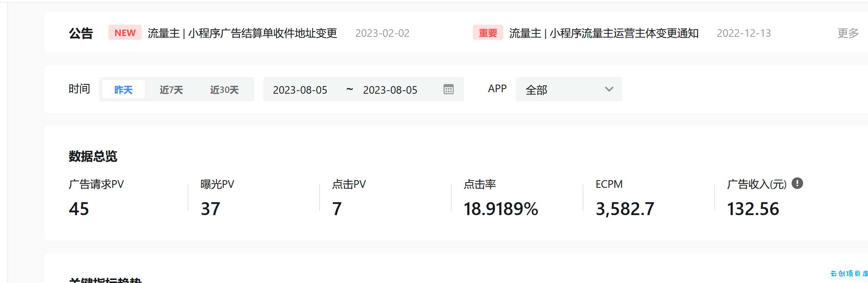
Task: Click the 广告收入 value 132.56
Action: point(753,209)
